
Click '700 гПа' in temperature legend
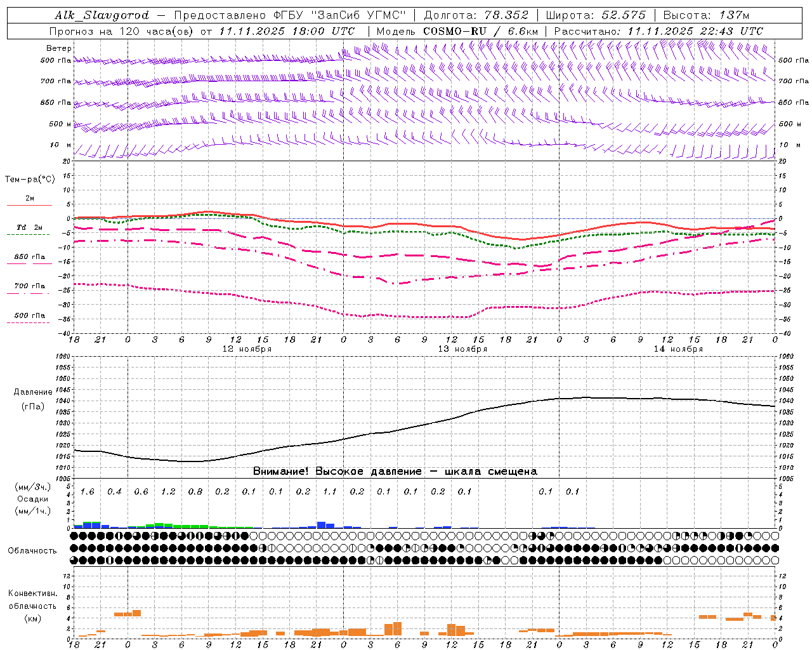coord(29,286)
